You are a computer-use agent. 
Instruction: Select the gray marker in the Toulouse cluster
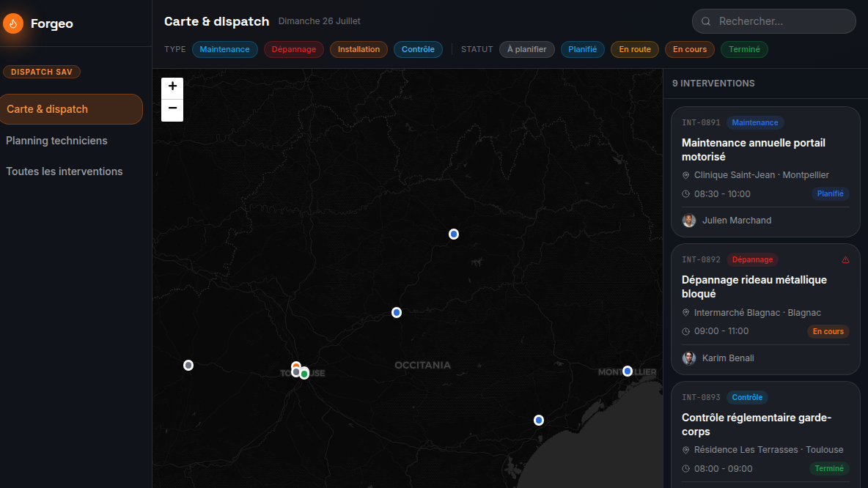[296, 371]
